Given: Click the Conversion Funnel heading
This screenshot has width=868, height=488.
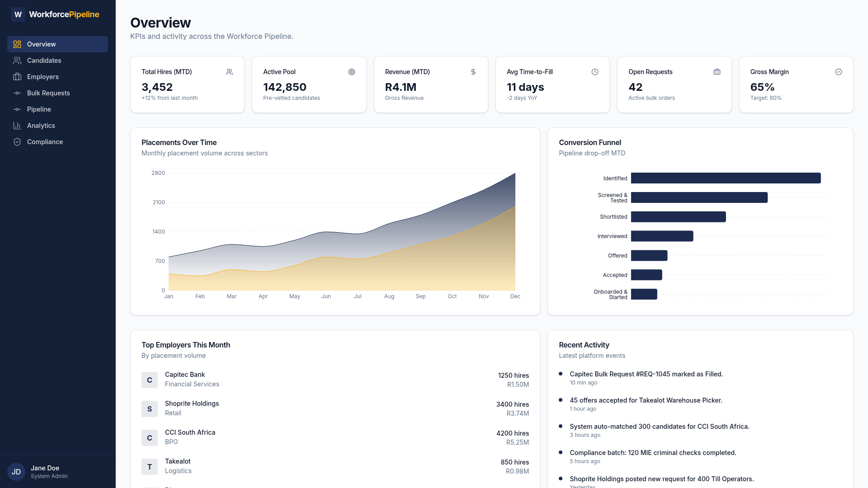Looking at the screenshot, I should (x=590, y=142).
